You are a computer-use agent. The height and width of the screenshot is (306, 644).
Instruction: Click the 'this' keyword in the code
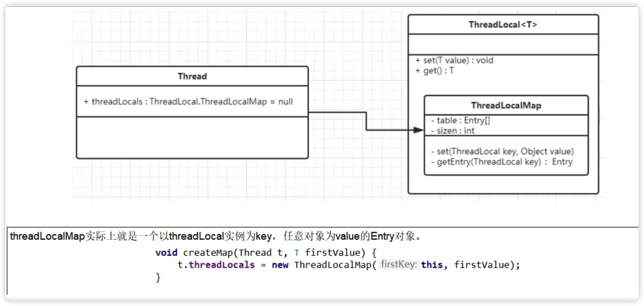pos(432,265)
